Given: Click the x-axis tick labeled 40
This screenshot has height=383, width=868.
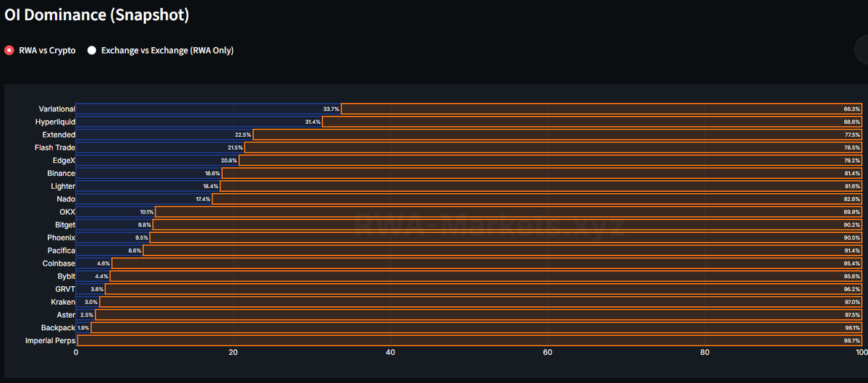Looking at the screenshot, I should coord(391,353).
